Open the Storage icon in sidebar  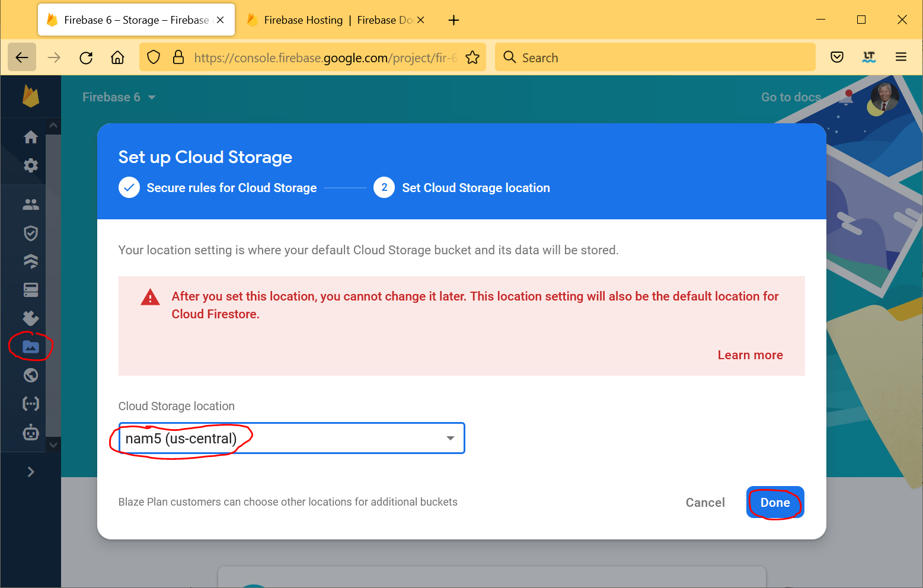point(31,347)
